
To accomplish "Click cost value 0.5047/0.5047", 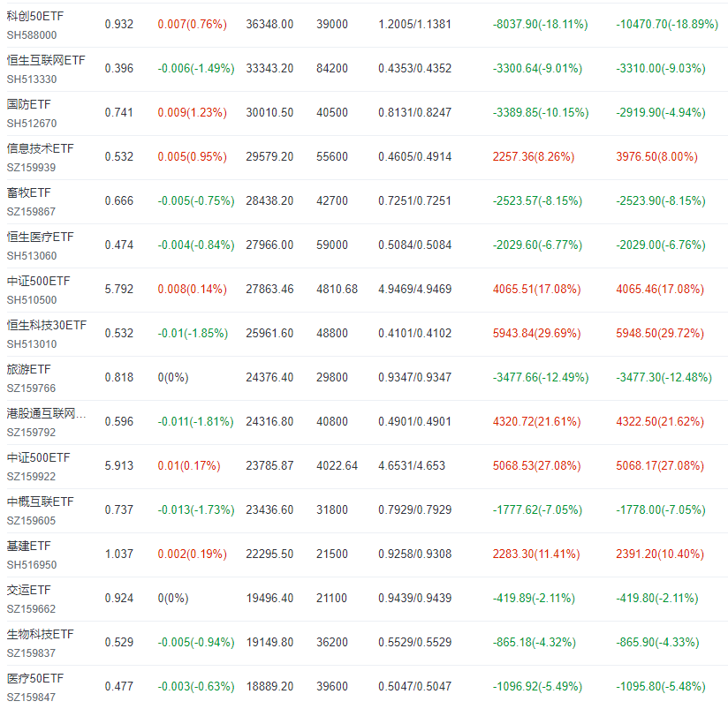I will (414, 686).
